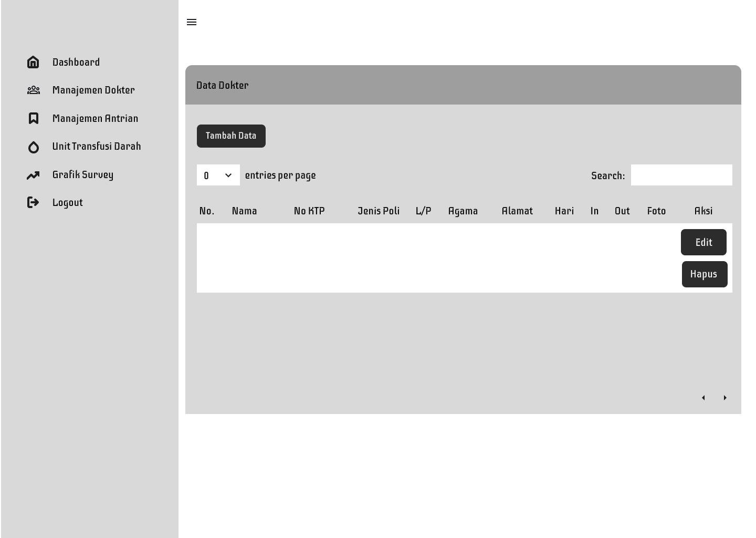Click the Dashboard home icon
Image resolution: width=756 pixels, height=538 pixels.
click(x=33, y=62)
